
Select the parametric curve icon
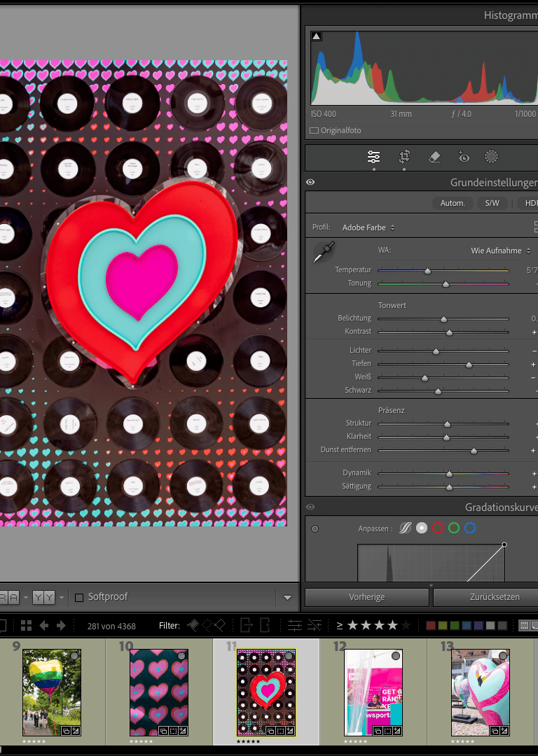pos(405,528)
